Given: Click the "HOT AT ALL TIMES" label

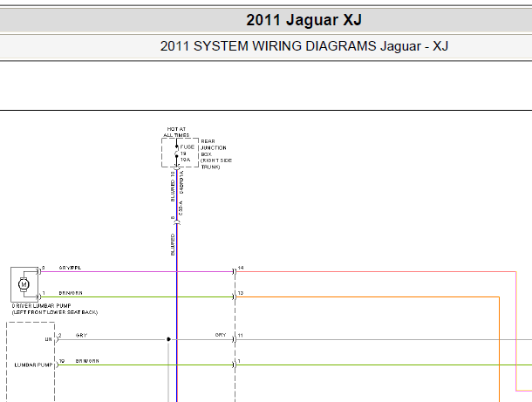Looking at the screenshot, I should click(x=176, y=132).
